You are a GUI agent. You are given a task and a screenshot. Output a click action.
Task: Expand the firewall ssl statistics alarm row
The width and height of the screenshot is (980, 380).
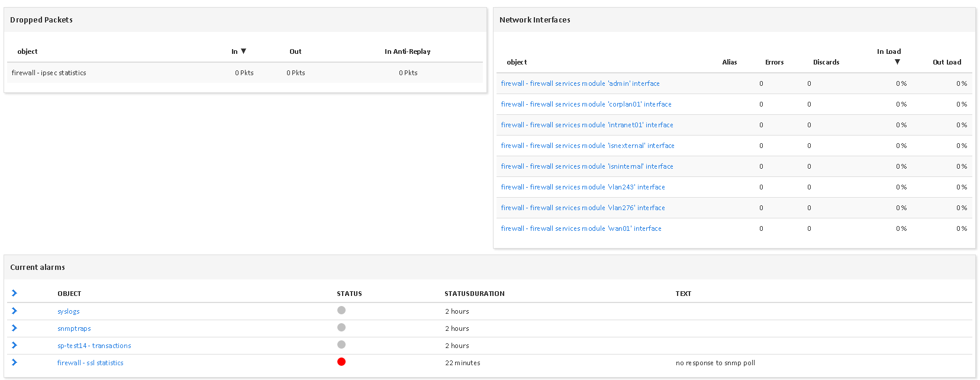coord(14,362)
